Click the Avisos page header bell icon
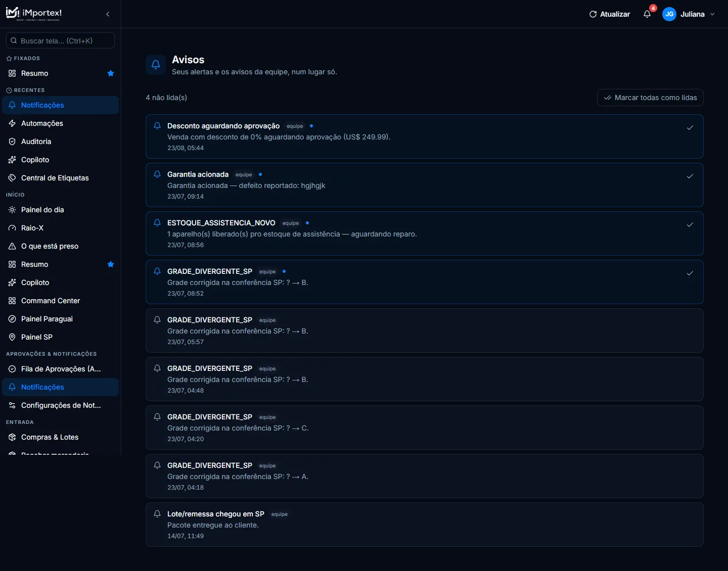728x571 pixels. click(156, 65)
